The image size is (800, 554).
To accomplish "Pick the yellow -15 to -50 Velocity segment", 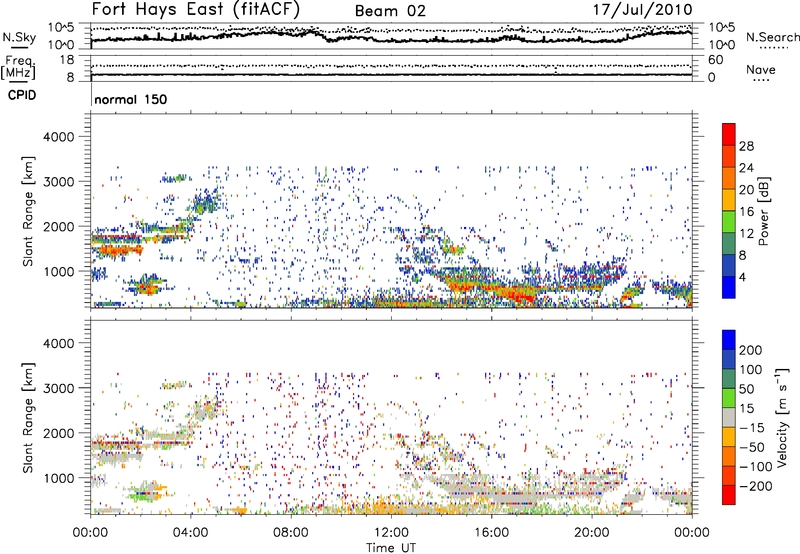I will pos(729,437).
